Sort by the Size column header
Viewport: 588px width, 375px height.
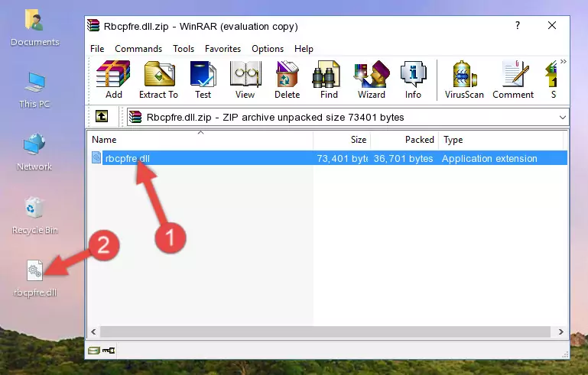point(342,140)
